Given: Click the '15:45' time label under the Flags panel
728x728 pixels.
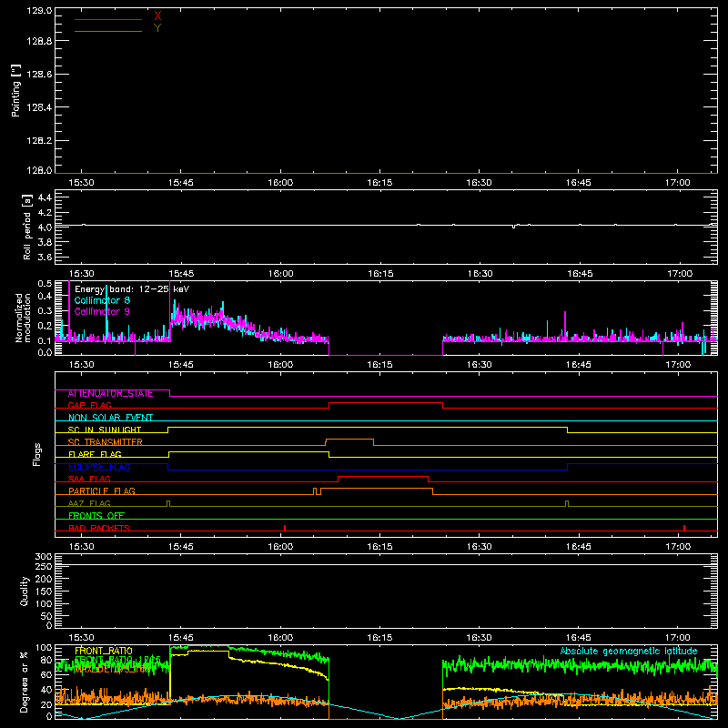Looking at the screenshot, I should 181,547.
